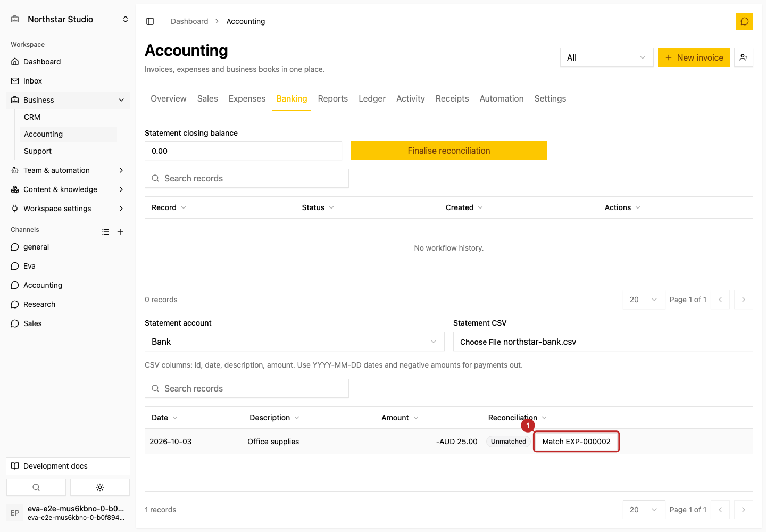Screen dimensions: 766x532
Task: Click the add member icon button
Action: (744, 57)
